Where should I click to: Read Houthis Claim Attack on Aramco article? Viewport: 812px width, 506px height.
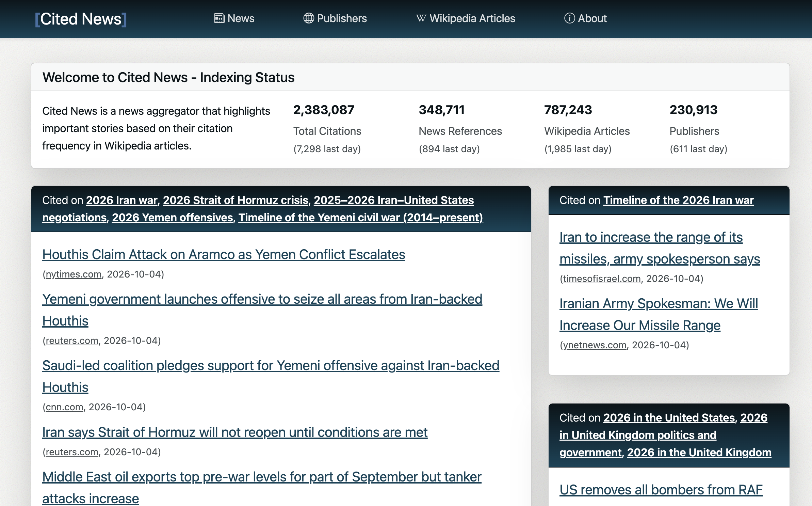224,255
